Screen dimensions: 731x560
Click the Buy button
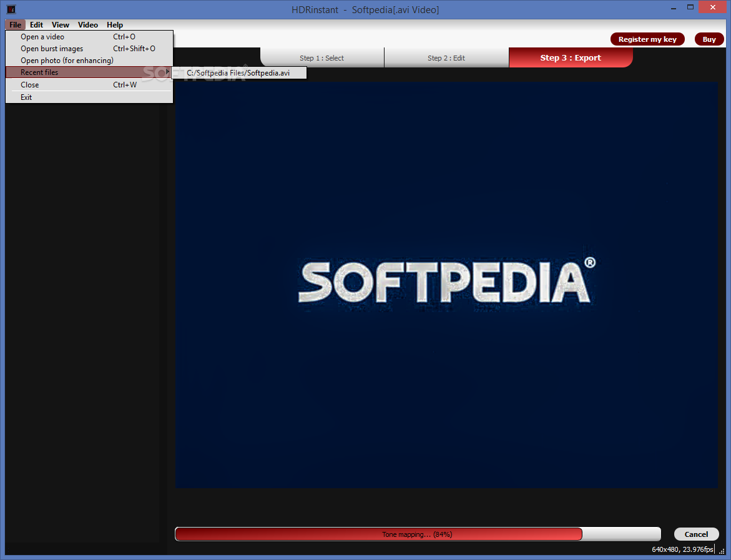[709, 39]
